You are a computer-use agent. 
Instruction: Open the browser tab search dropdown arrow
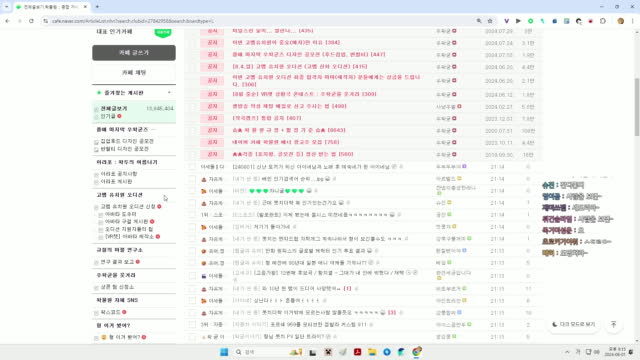click(x=6, y=7)
